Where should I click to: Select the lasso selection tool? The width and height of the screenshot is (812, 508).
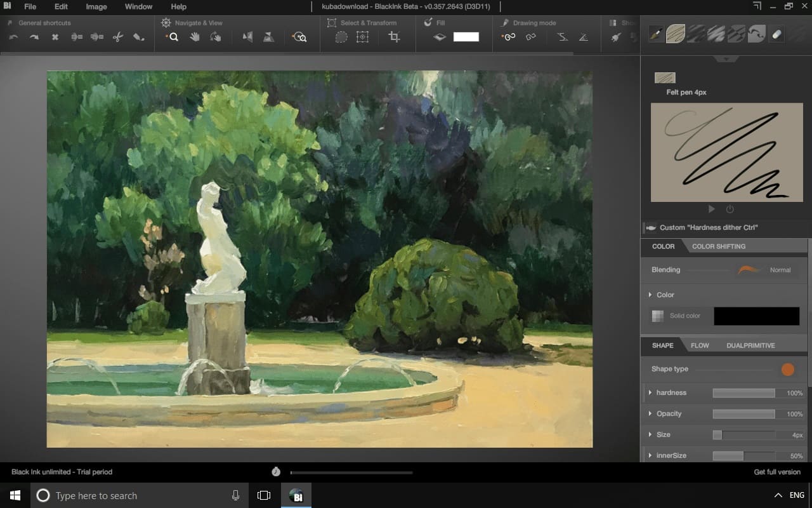[341, 37]
